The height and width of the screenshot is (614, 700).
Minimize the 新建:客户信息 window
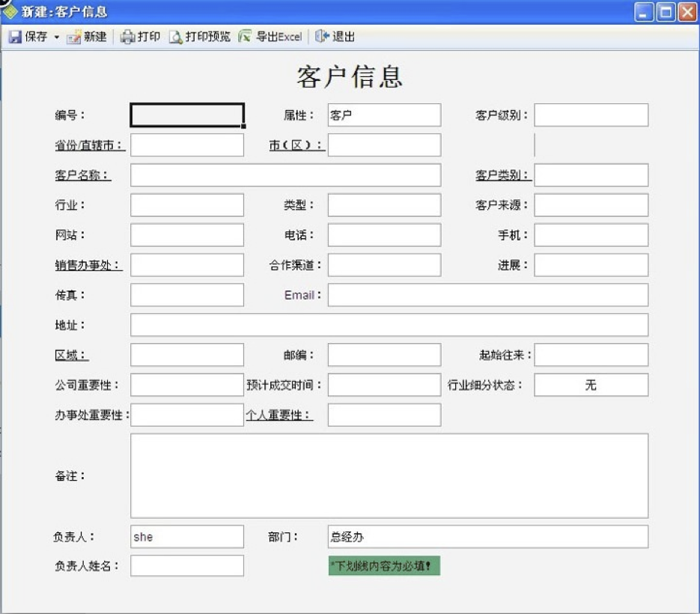pos(643,12)
